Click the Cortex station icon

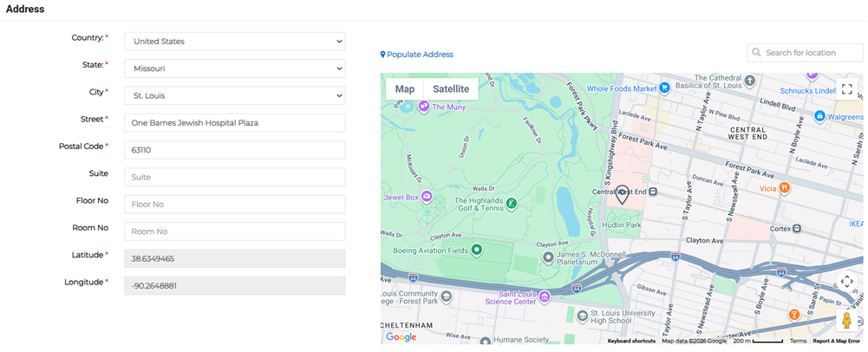(x=797, y=228)
